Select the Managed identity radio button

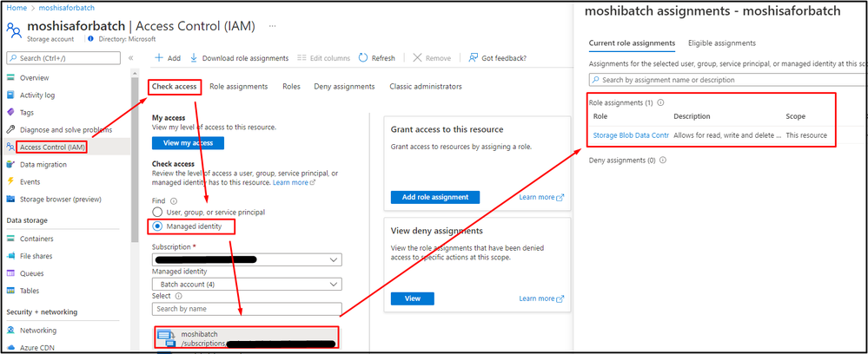(x=158, y=226)
